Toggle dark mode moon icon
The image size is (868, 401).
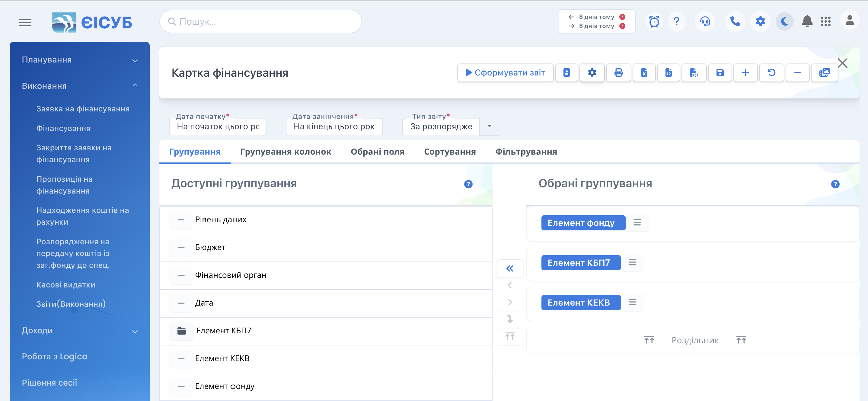click(x=785, y=21)
